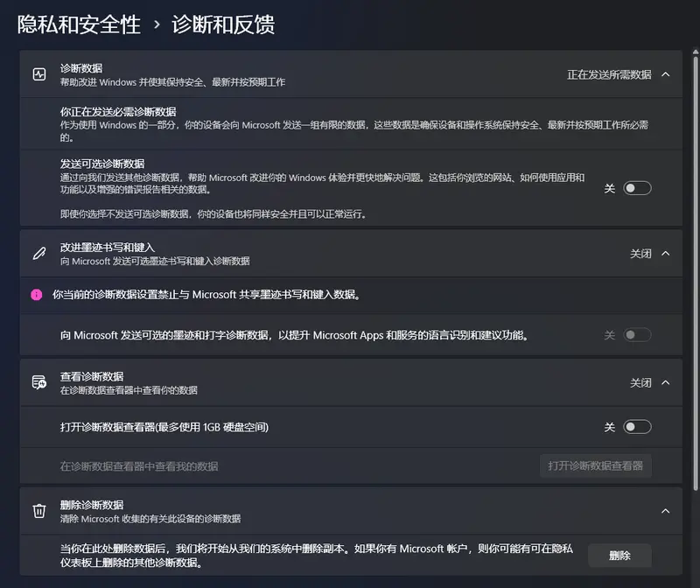Click the 诊断数据 section header card

(x=350, y=73)
